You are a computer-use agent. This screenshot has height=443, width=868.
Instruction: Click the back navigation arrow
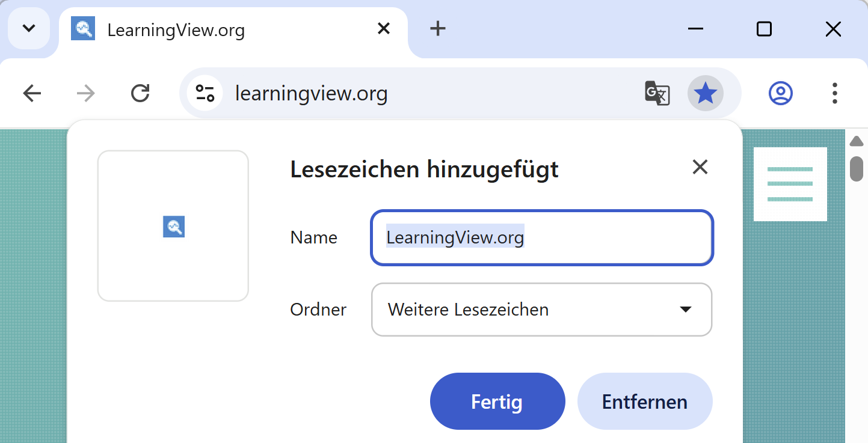[x=32, y=93]
